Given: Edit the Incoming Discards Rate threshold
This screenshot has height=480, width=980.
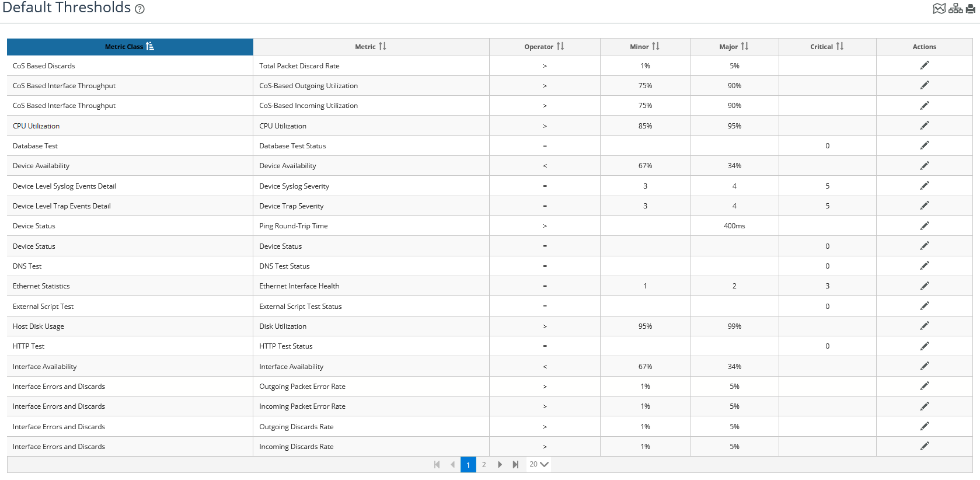Looking at the screenshot, I should coord(924,446).
